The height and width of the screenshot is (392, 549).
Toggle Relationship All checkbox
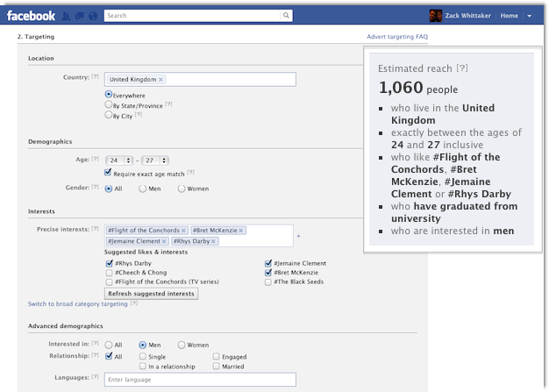pos(109,356)
